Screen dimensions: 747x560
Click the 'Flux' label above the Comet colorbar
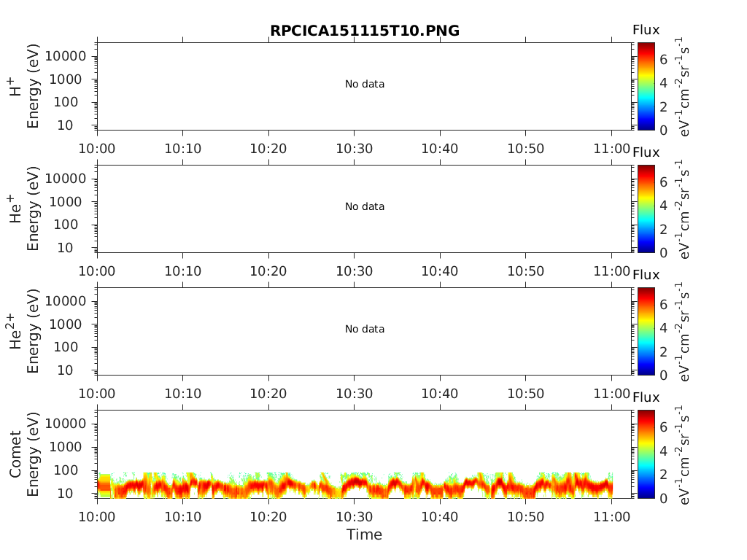[x=646, y=397]
